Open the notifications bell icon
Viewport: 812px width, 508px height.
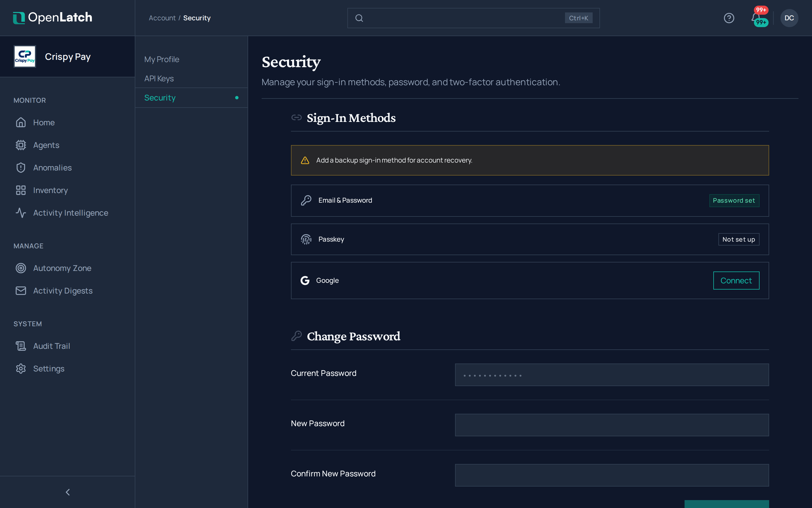click(x=756, y=17)
